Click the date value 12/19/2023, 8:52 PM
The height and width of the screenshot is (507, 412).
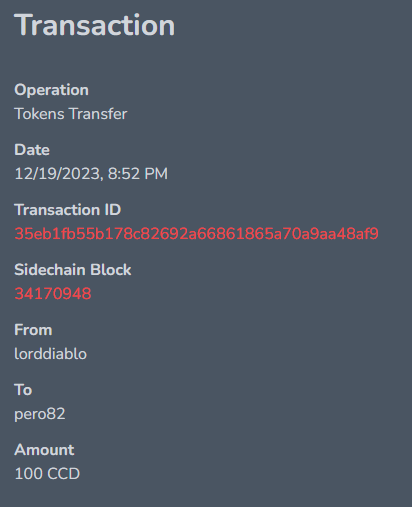pyautogui.click(x=91, y=174)
